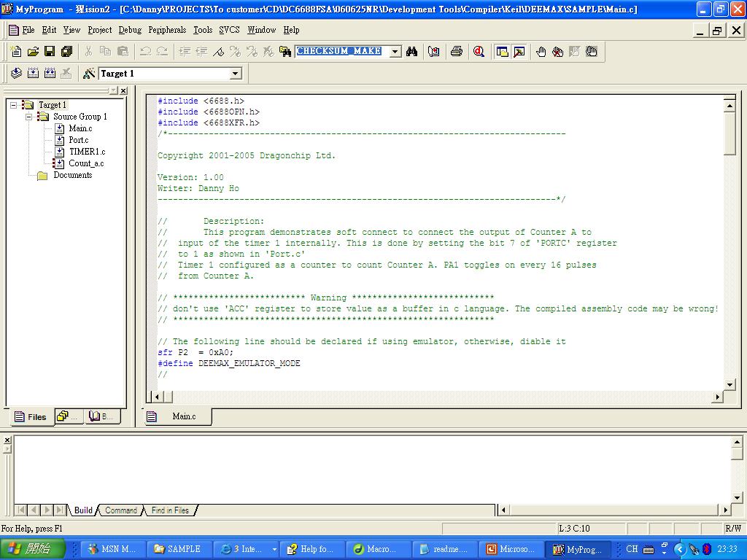Translate the current file with the build toolbar icon
The height and width of the screenshot is (560, 747).
(x=16, y=74)
